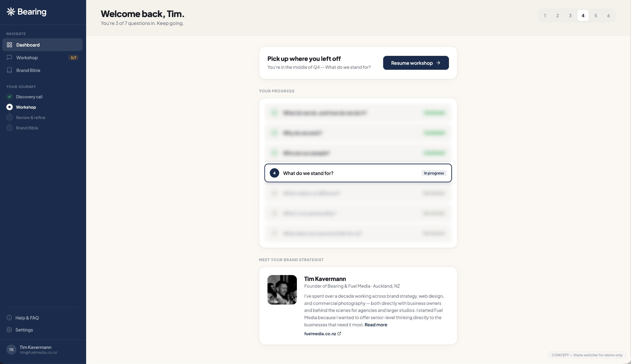
Task: Open Settings with the gear icon
Action: (9, 330)
